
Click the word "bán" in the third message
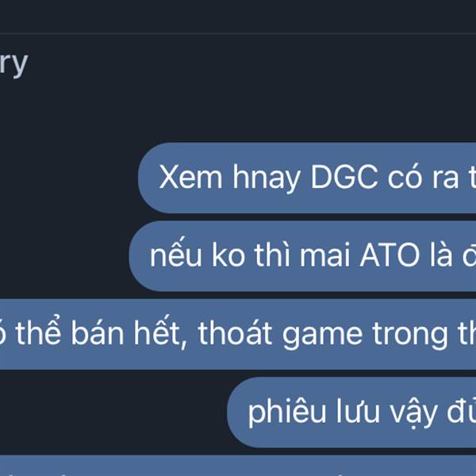97,332
